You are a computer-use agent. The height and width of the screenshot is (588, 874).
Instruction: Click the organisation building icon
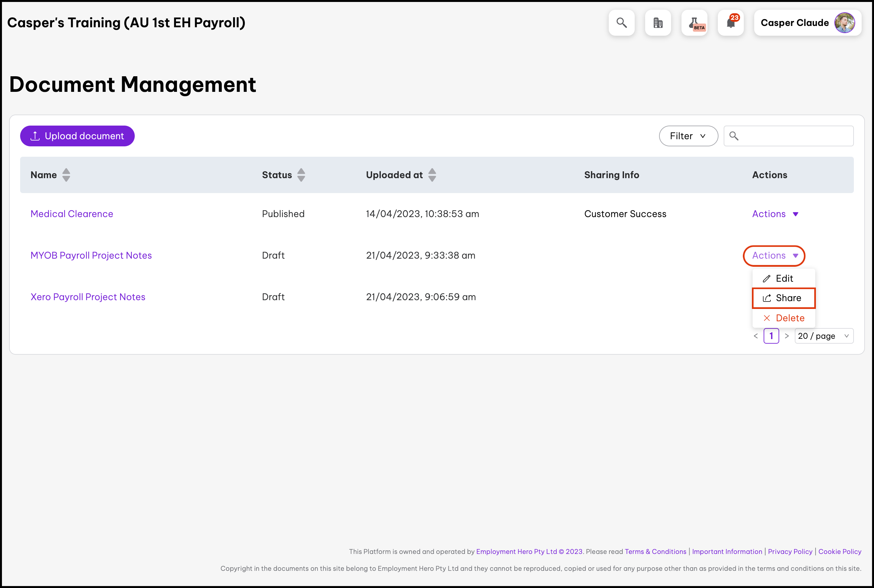coord(658,23)
